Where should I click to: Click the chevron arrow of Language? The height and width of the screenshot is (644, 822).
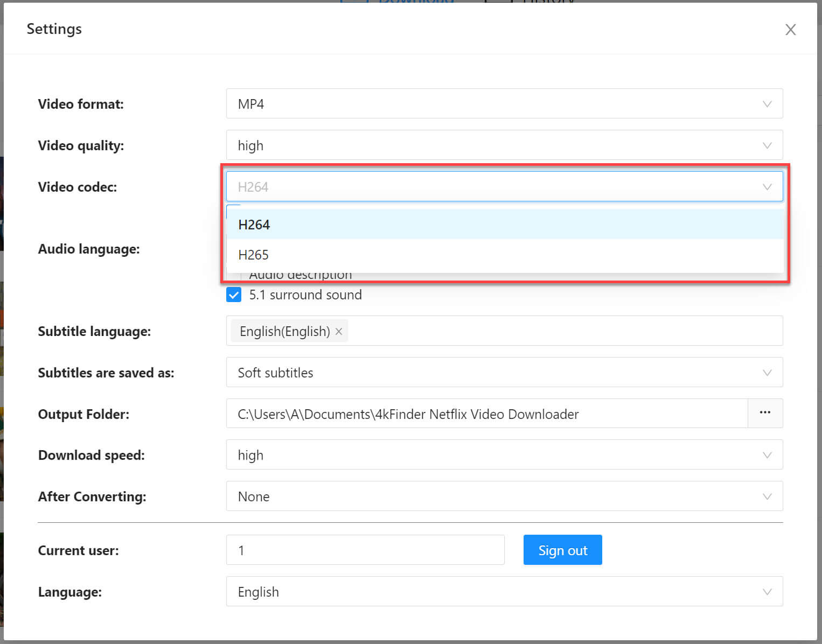point(767,592)
